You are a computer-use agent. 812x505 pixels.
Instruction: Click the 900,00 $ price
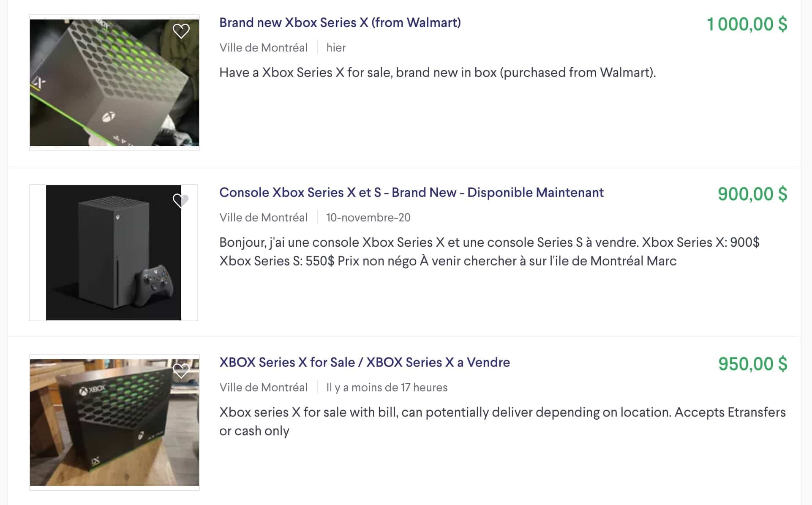coord(752,194)
